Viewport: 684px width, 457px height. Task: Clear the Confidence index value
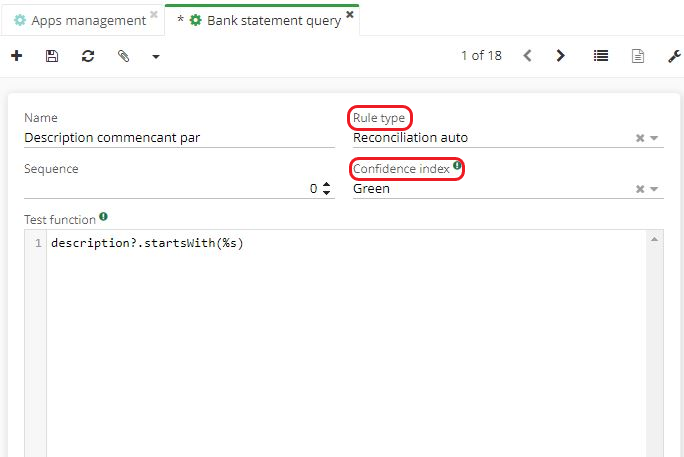tap(640, 189)
